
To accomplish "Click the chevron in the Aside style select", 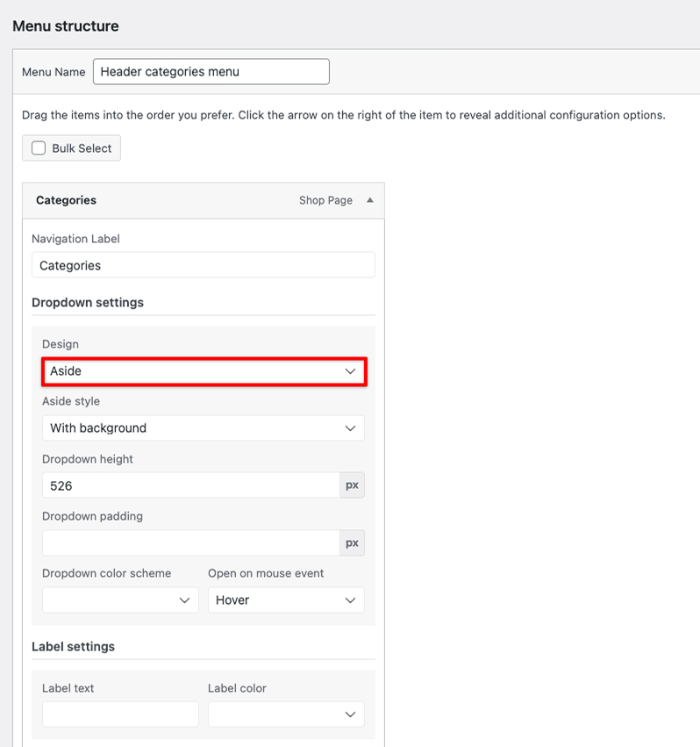I will click(x=350, y=428).
